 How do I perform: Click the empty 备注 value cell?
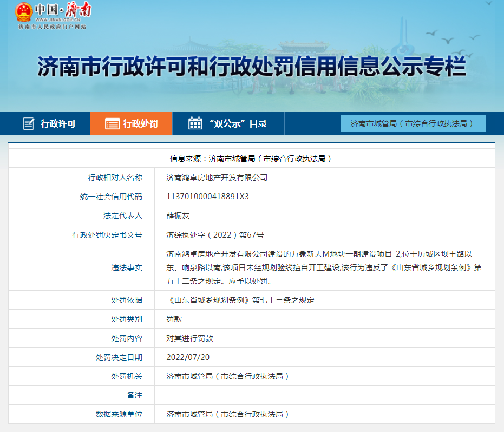324,395
